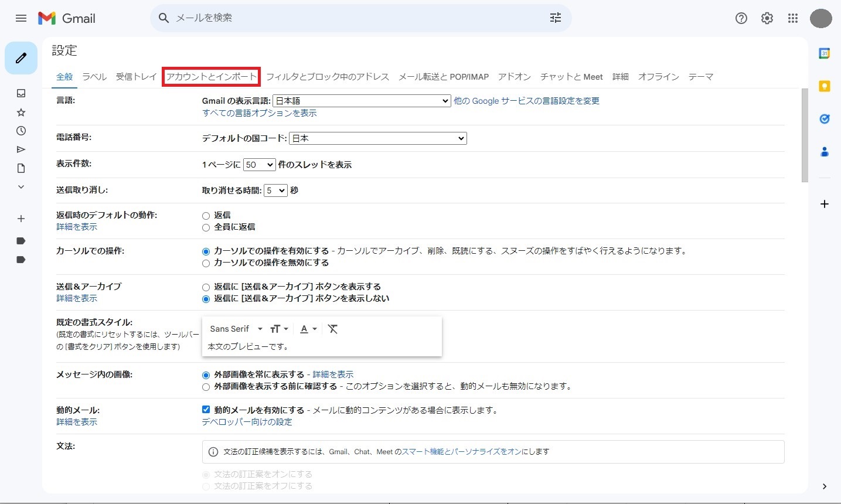Expand Sans Serif font dropdown
Viewport: 841px width, 504px height.
(x=236, y=329)
